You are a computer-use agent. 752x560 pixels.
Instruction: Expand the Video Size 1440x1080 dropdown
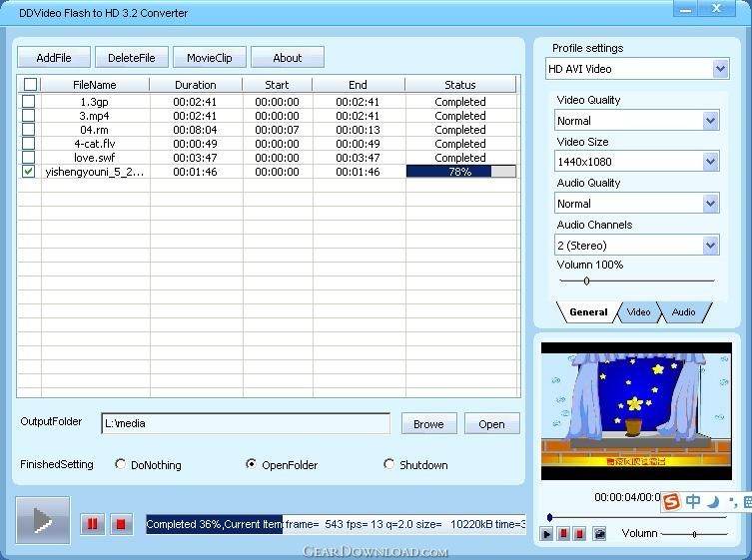point(710,162)
